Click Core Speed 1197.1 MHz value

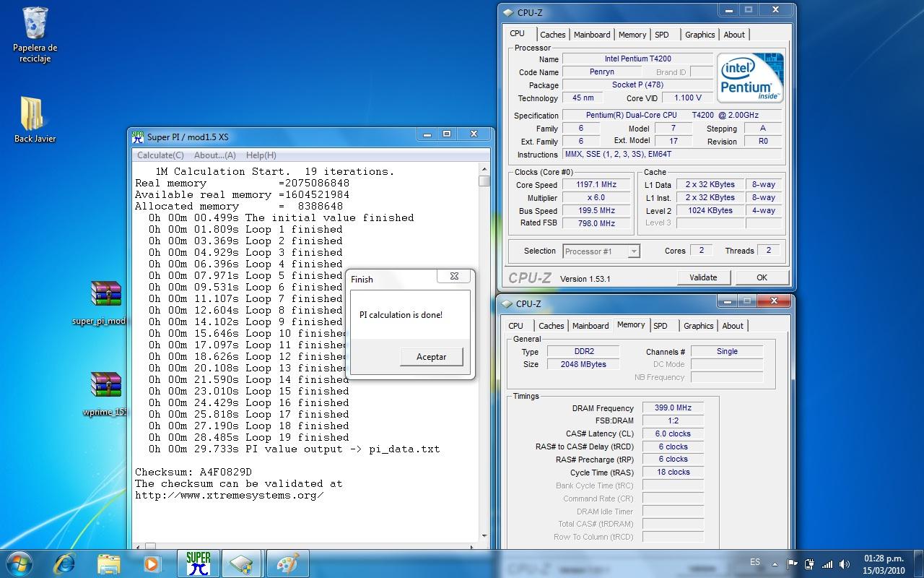coord(596,185)
